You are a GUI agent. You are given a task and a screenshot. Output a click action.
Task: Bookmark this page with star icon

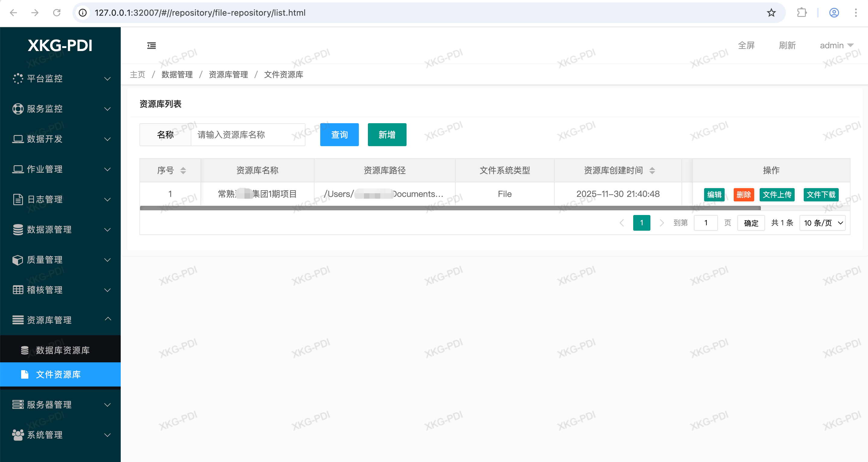point(771,13)
